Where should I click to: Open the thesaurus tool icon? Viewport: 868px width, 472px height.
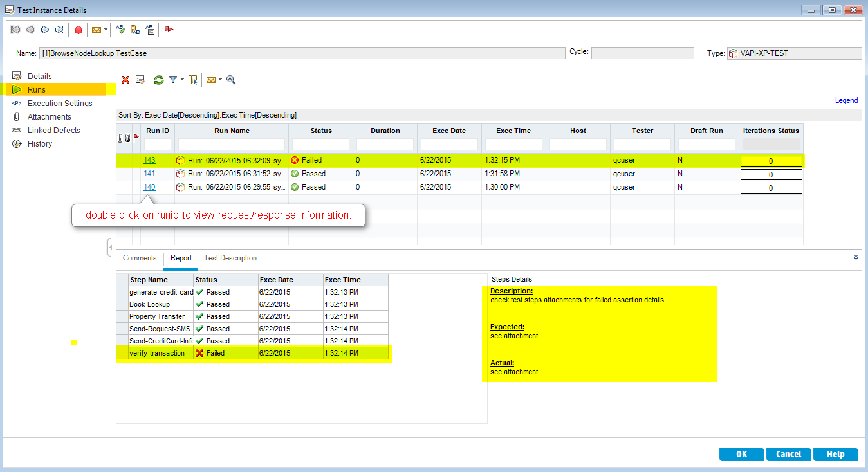(135, 30)
